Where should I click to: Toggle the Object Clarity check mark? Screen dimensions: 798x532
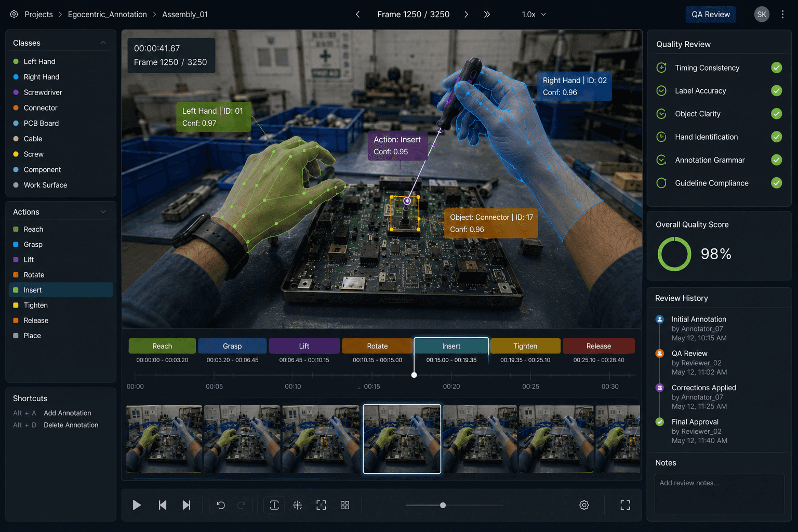[x=777, y=114]
